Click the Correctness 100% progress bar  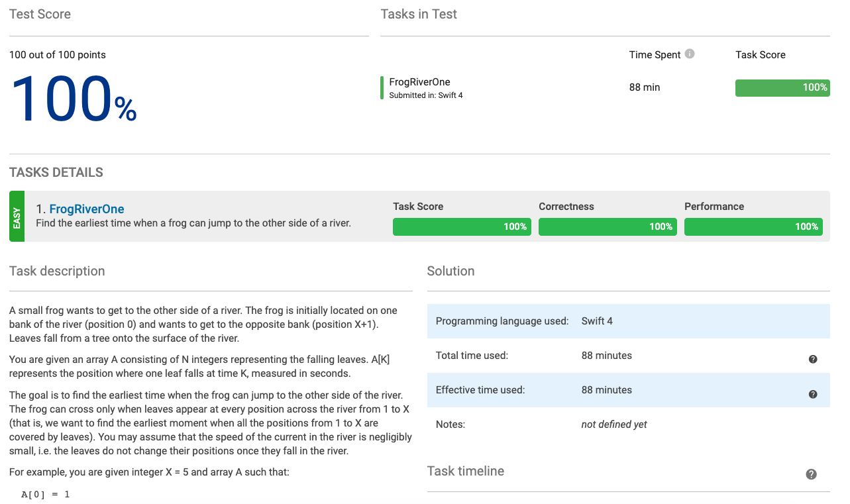coord(608,227)
